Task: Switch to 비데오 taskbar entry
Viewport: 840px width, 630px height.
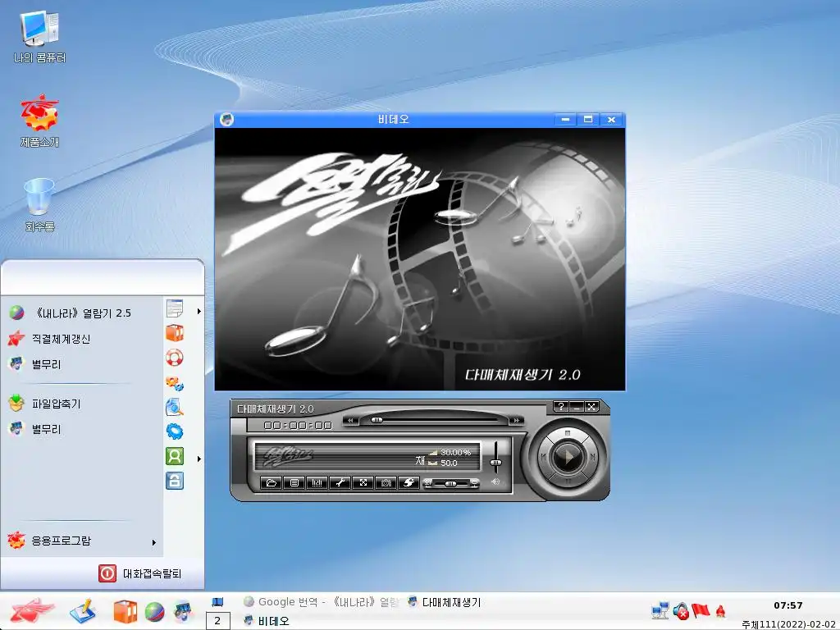Action: (267, 621)
